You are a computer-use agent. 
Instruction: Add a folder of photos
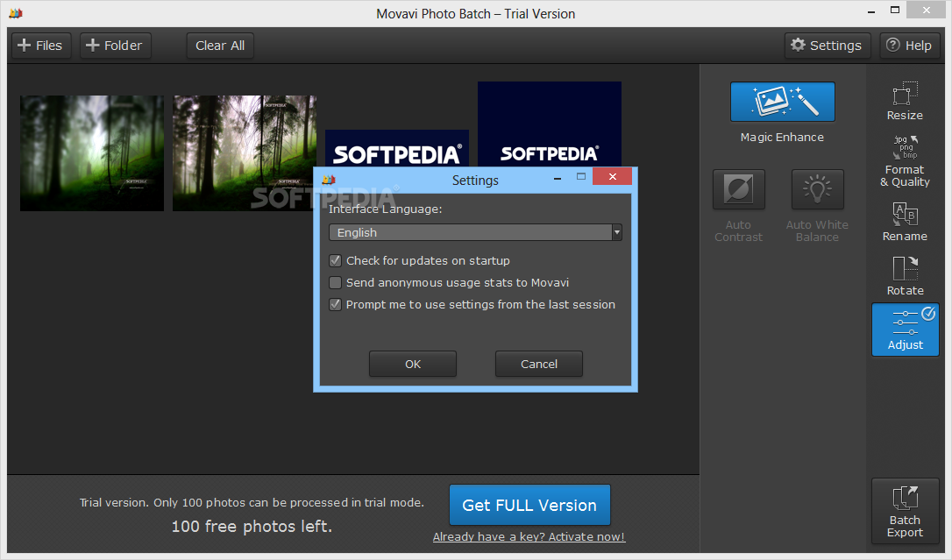[x=116, y=46]
